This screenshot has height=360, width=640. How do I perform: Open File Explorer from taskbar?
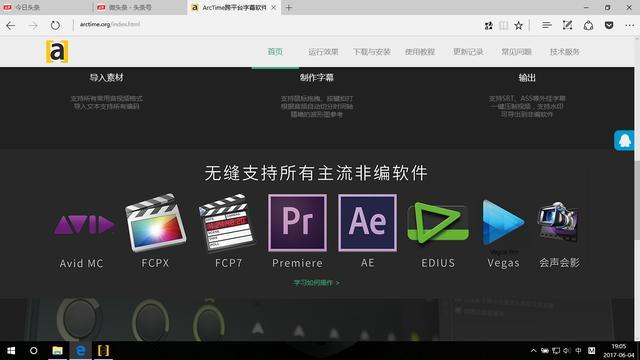57,350
